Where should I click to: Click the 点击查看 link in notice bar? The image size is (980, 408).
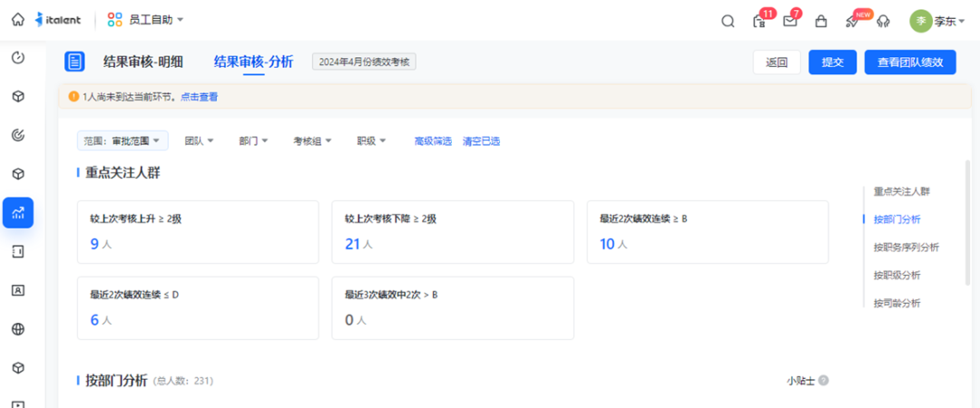(199, 96)
